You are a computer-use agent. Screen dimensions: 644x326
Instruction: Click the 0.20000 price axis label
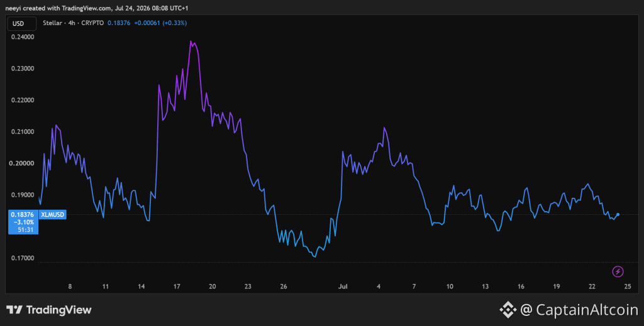coord(23,163)
